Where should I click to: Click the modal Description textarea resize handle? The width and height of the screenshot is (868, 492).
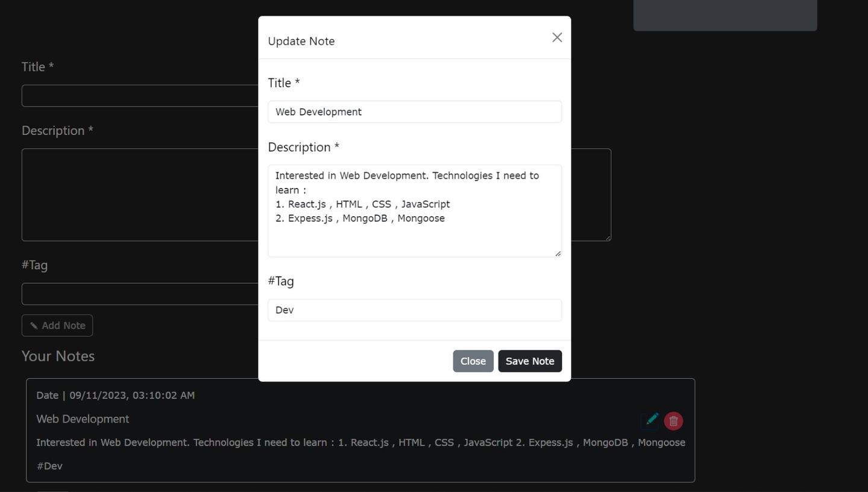pyautogui.click(x=558, y=253)
